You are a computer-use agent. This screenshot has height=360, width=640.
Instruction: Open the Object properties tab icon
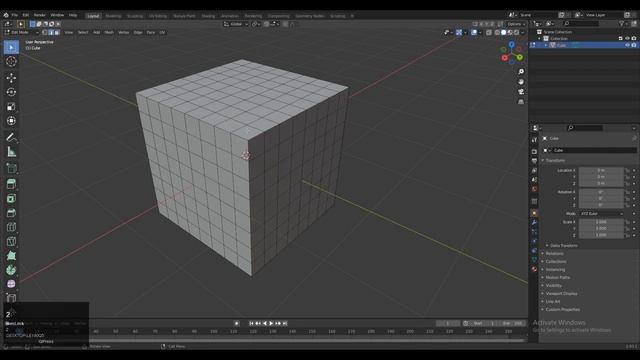tap(534, 213)
